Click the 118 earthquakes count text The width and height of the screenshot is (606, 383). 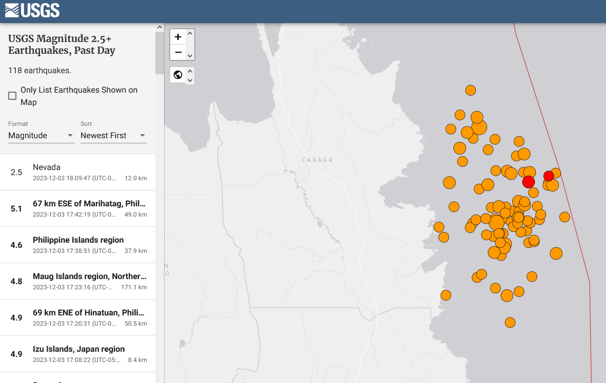pyautogui.click(x=40, y=70)
